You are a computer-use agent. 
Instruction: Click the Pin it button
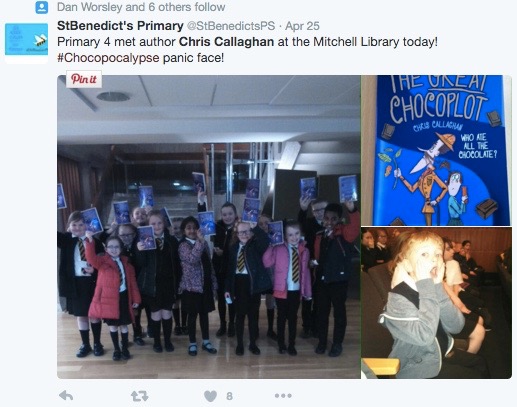[x=84, y=79]
